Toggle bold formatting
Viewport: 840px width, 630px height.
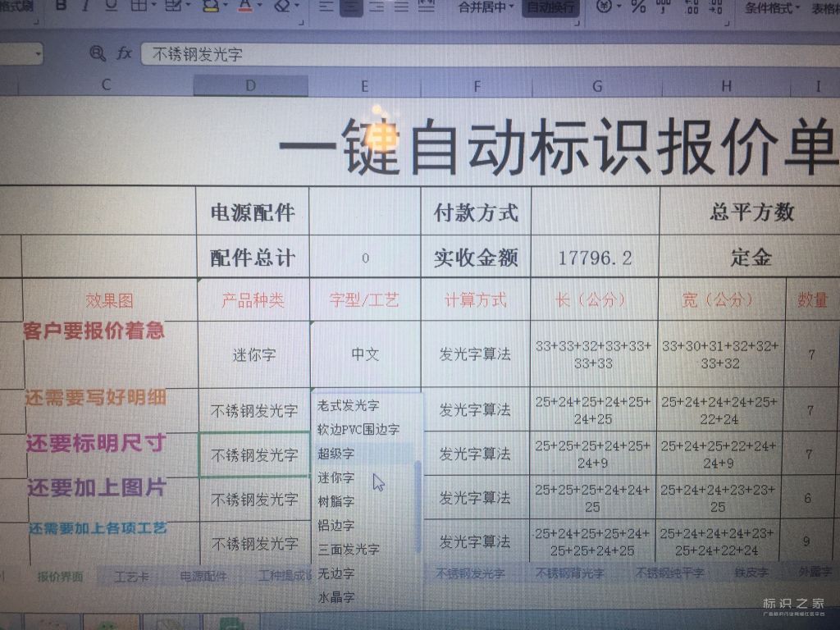[61, 6]
